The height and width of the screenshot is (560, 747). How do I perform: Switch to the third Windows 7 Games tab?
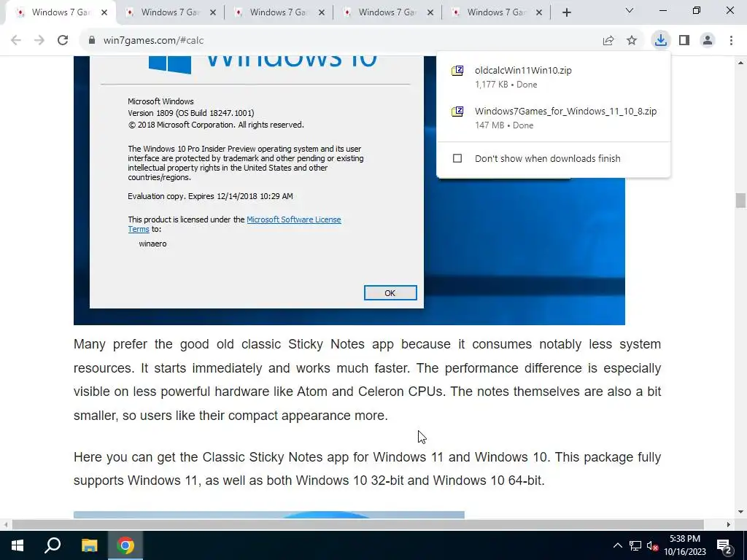pos(278,12)
